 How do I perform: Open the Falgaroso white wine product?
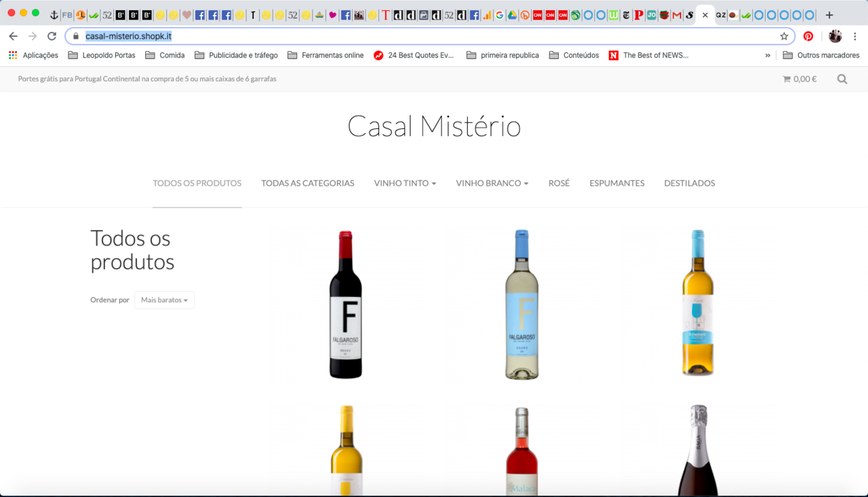point(521,304)
